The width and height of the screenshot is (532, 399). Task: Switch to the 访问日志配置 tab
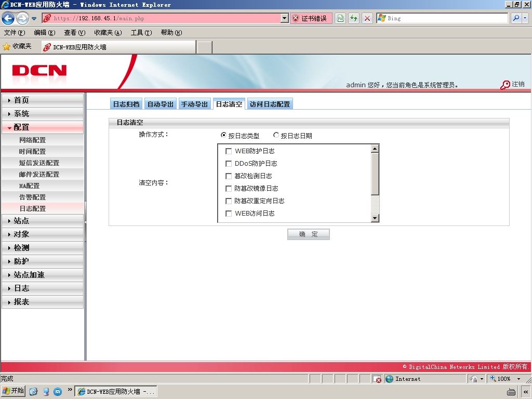click(x=270, y=104)
